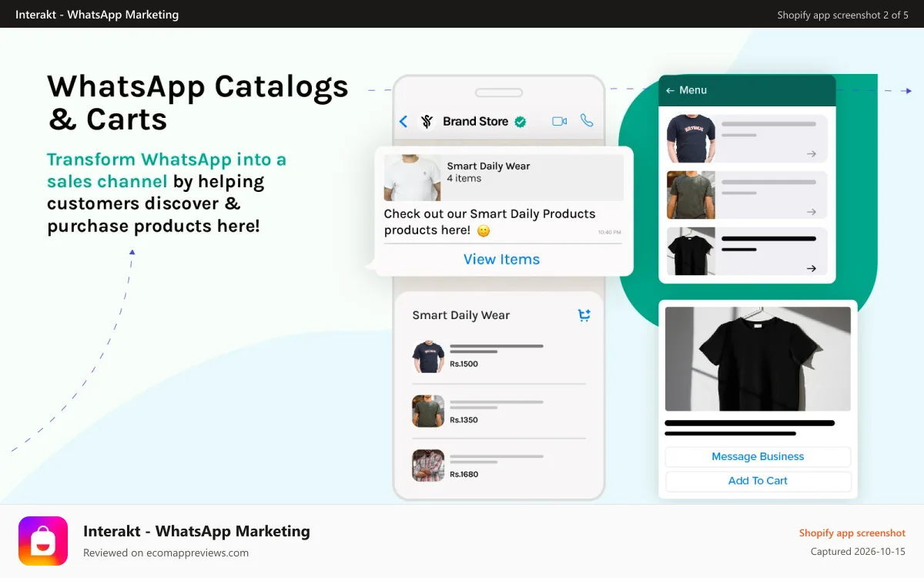The height and width of the screenshot is (578, 924).
Task: Click the Menu header title
Action: [693, 90]
